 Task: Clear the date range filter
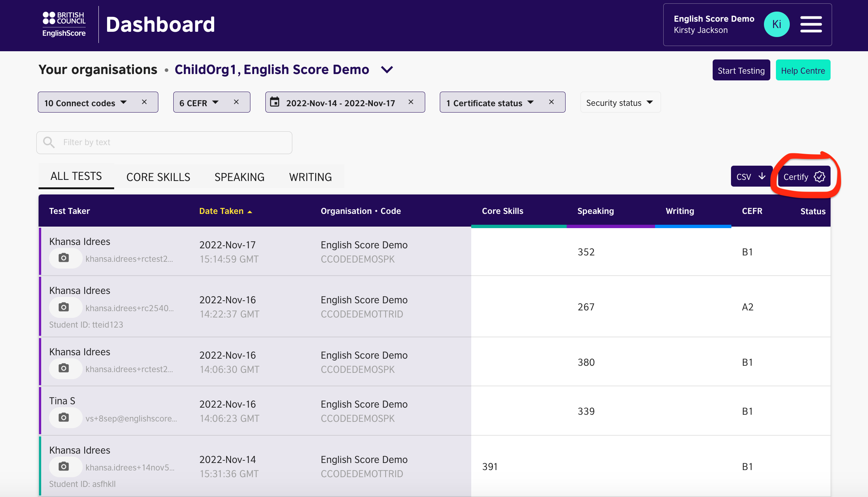tap(411, 102)
